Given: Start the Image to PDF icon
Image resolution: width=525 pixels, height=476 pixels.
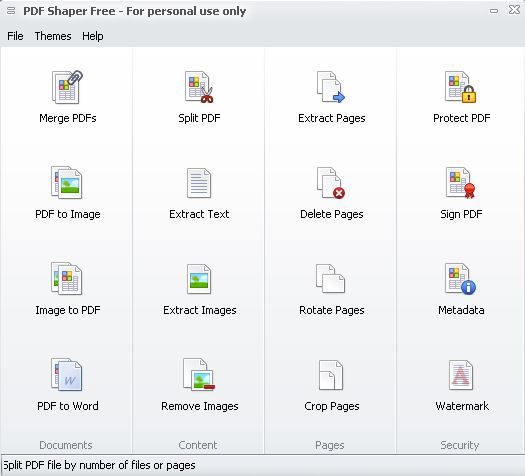Looking at the screenshot, I should [x=67, y=279].
